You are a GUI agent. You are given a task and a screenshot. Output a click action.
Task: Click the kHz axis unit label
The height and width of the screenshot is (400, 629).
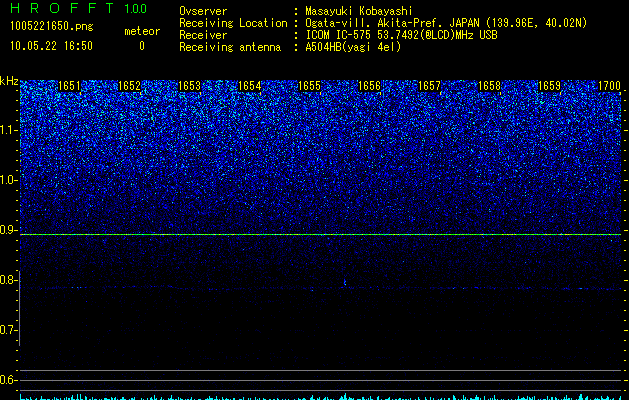(9, 81)
